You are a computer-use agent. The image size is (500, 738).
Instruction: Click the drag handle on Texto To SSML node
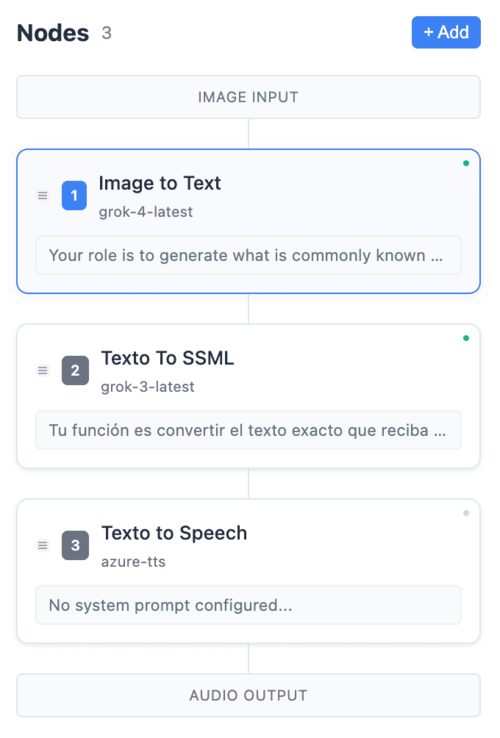pos(42,370)
